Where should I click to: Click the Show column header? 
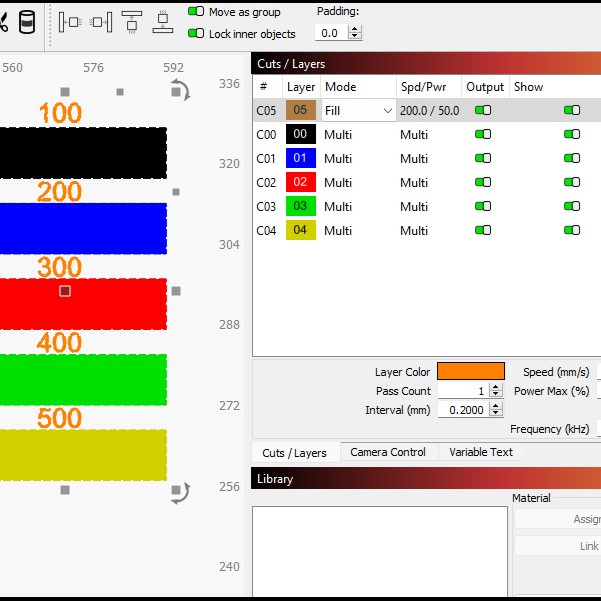click(555, 87)
